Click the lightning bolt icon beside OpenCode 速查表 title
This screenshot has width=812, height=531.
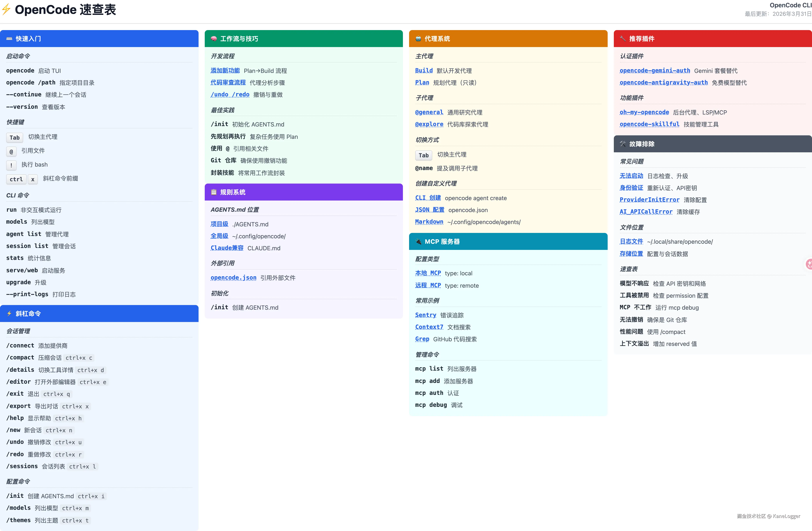(x=6, y=10)
